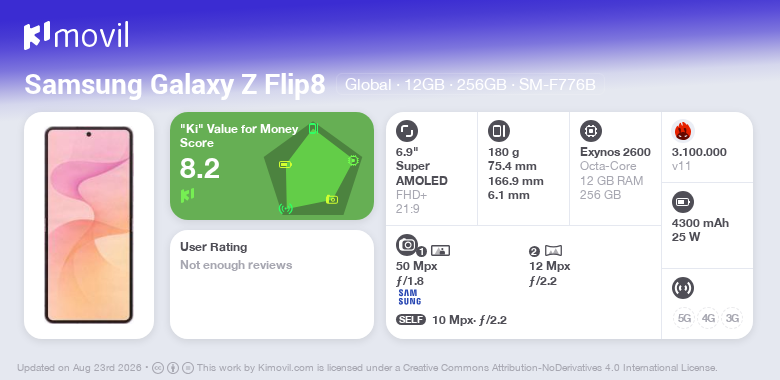This screenshot has width=780, height=380.
Task: Click the Kimovil logo
Action: pos(76,35)
